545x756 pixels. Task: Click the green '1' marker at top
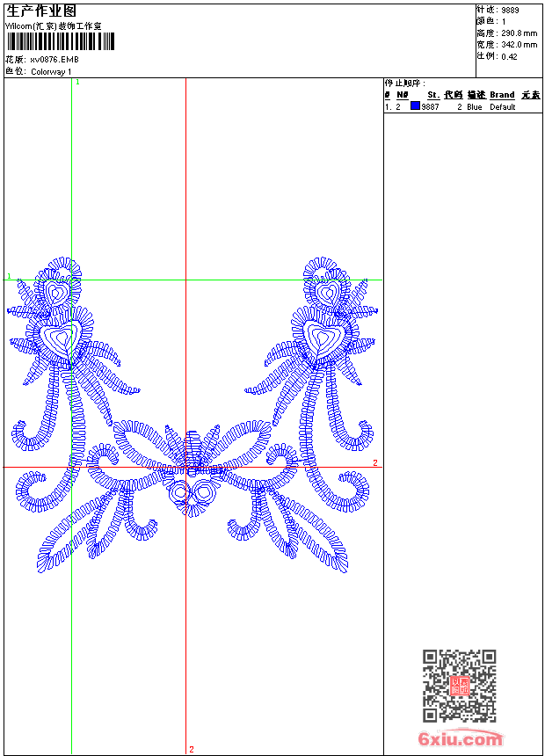pyautogui.click(x=77, y=83)
